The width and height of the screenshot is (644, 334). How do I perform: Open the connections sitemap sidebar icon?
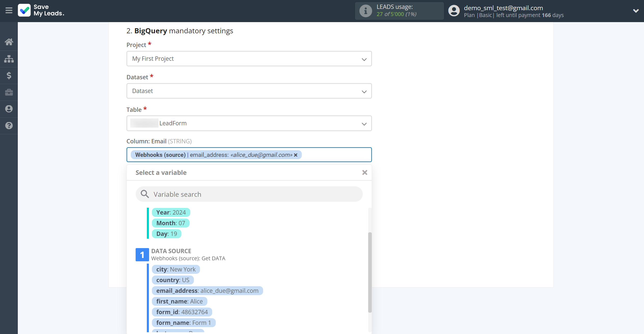[9, 59]
